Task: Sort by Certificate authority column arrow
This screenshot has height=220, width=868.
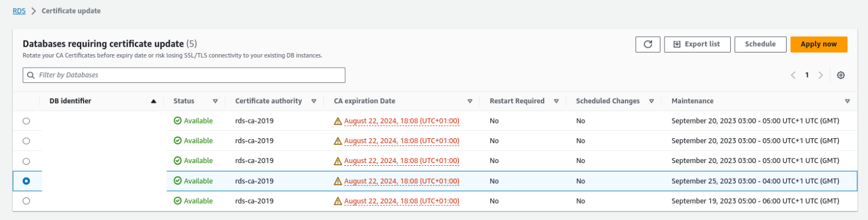Action: pyautogui.click(x=314, y=102)
